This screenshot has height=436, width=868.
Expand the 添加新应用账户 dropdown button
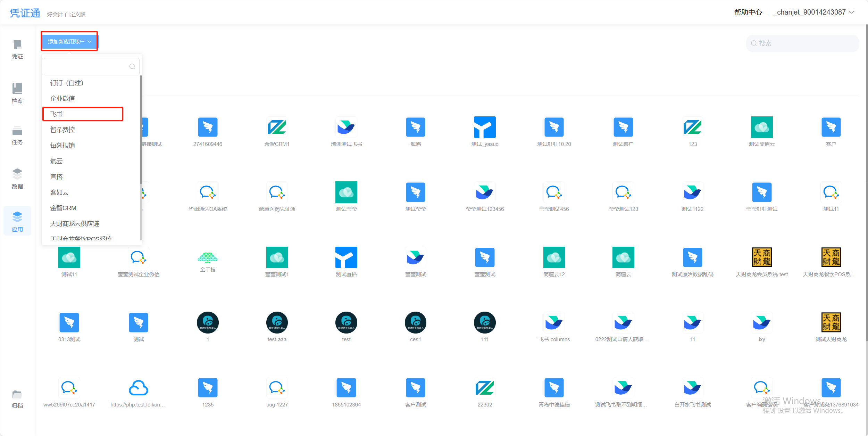tap(69, 41)
